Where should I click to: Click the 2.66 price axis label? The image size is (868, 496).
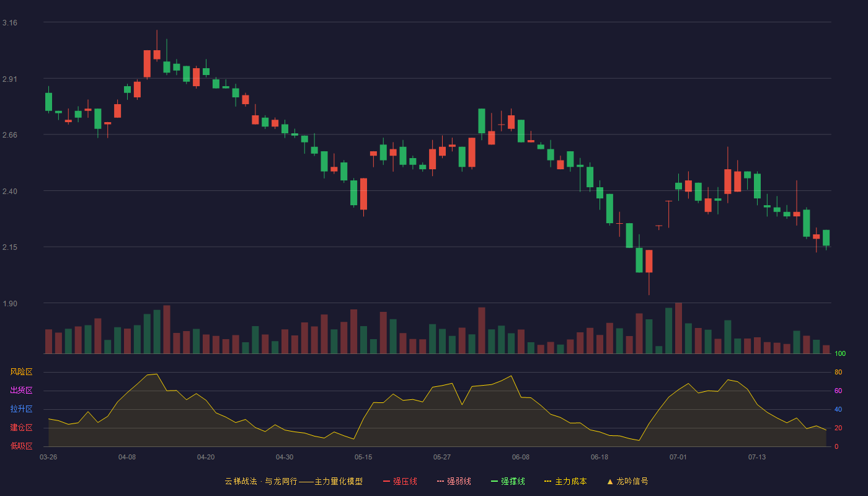pos(10,135)
